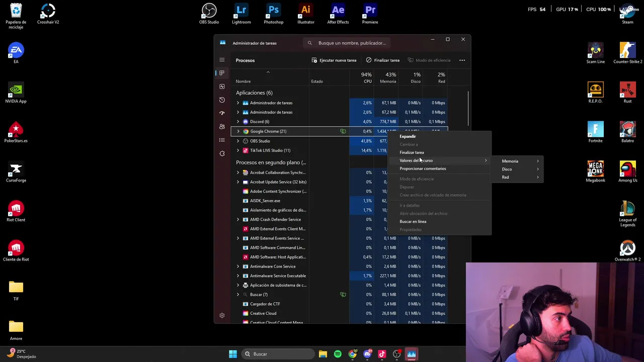Open the Users page icon in sidebar
The image size is (644, 362).
coord(222,127)
